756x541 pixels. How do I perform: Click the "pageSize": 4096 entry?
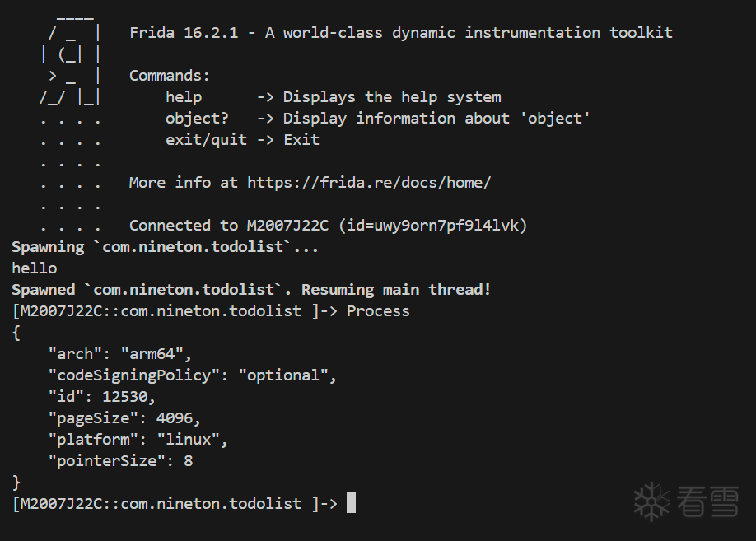[x=124, y=418]
